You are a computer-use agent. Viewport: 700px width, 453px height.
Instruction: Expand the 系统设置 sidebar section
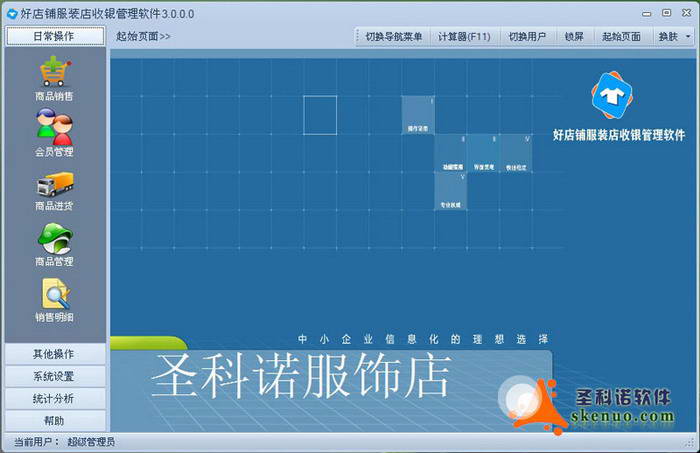(54, 376)
